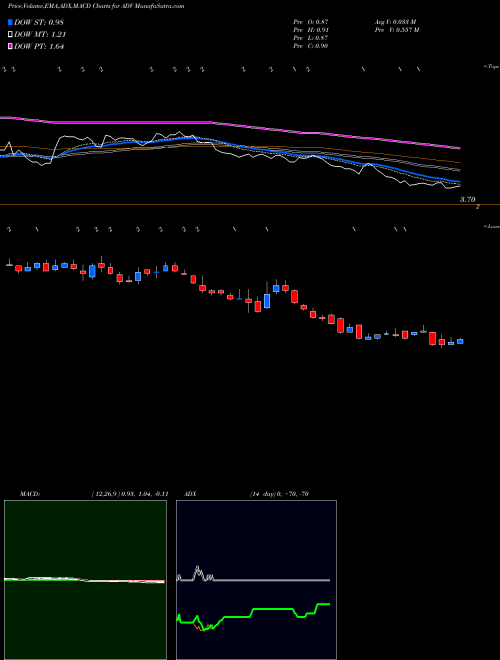Click the ADX '(14 day) 0, +70, -70' text
This screenshot has width=500, height=660.
point(279,494)
